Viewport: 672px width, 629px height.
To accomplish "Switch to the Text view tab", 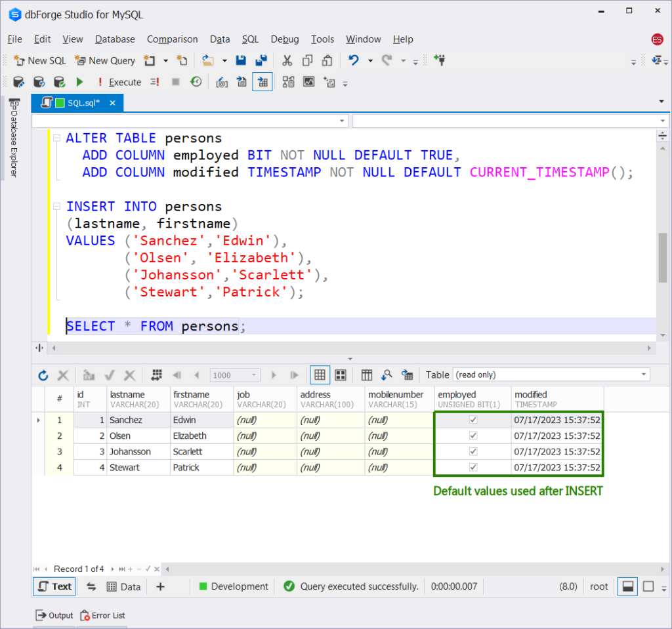I will coord(54,586).
